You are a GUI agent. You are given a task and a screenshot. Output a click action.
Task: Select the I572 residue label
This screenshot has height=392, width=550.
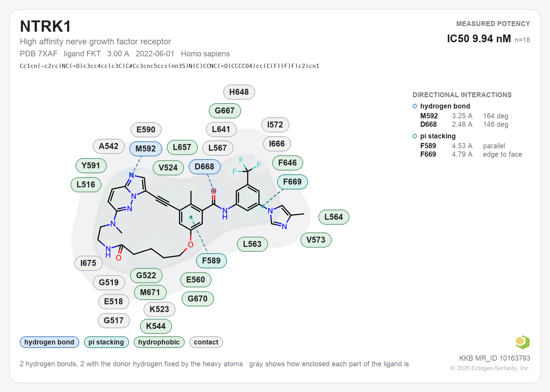pyautogui.click(x=275, y=125)
